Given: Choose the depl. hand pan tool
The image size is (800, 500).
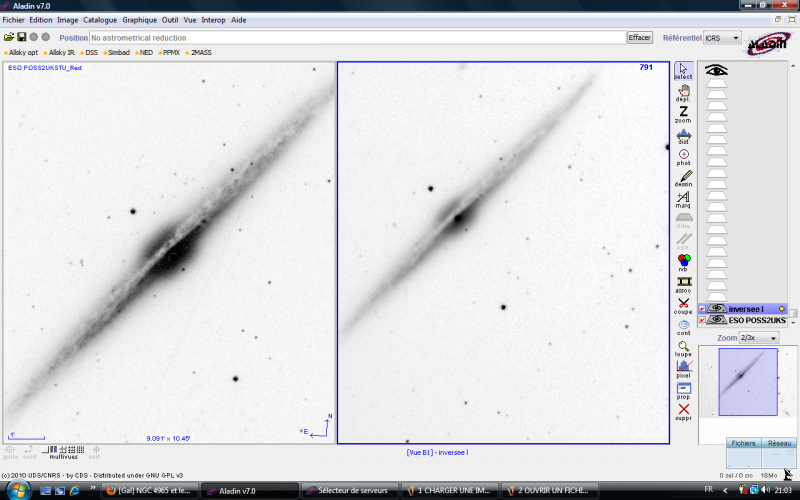Looking at the screenshot, I should click(x=684, y=93).
